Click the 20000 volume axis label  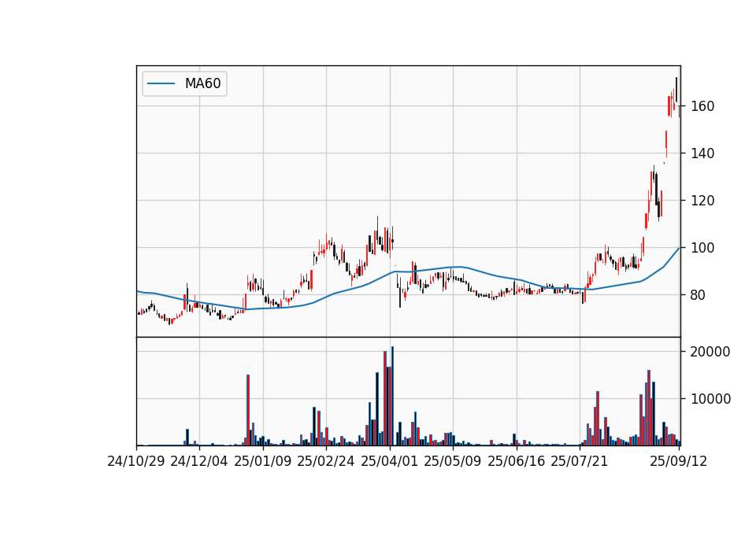(x=710, y=352)
